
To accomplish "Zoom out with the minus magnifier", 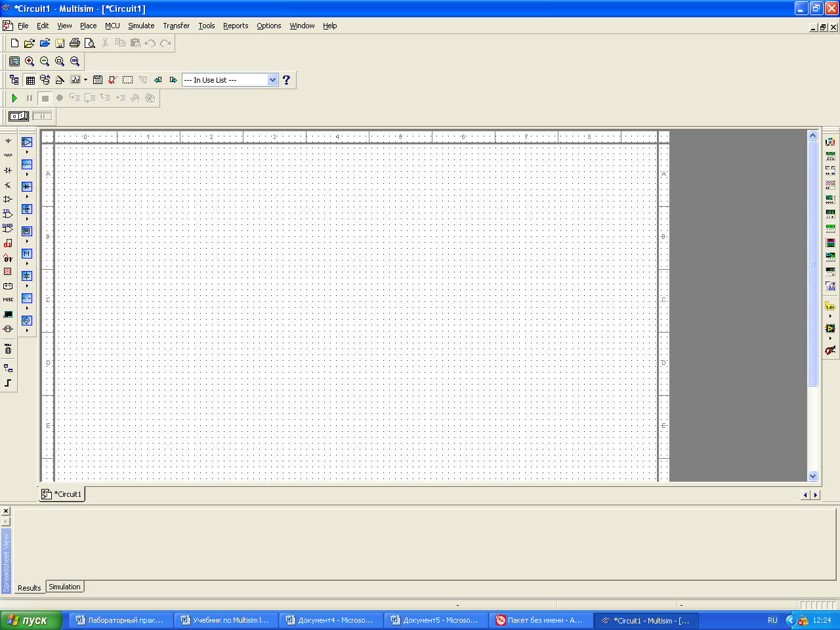I will tap(45, 61).
